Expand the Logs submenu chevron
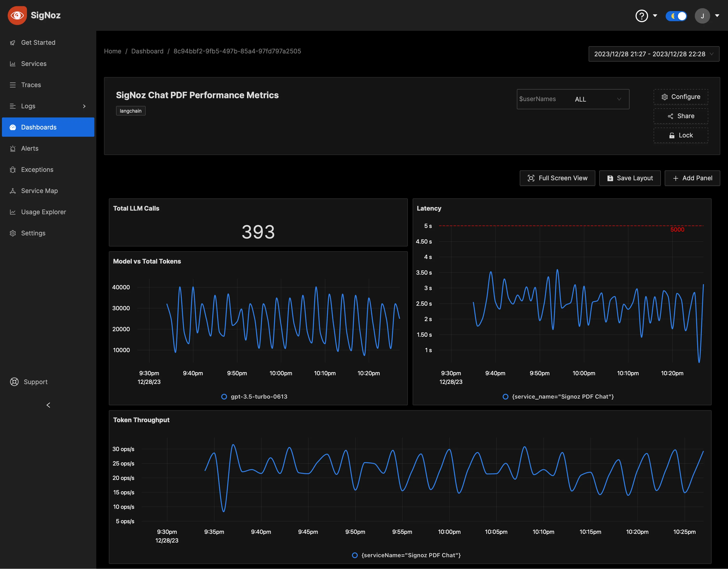This screenshot has width=728, height=569. 84,106
